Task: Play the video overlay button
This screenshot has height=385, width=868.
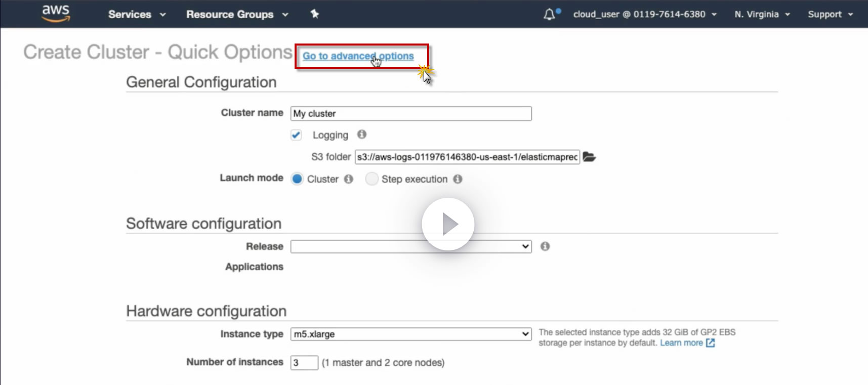Action: (448, 224)
